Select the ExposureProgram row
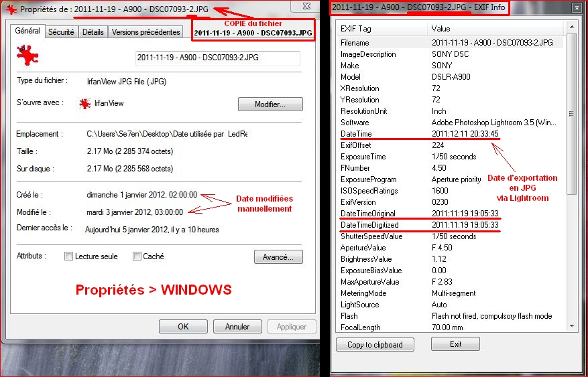The image size is (588, 377). pos(450,179)
